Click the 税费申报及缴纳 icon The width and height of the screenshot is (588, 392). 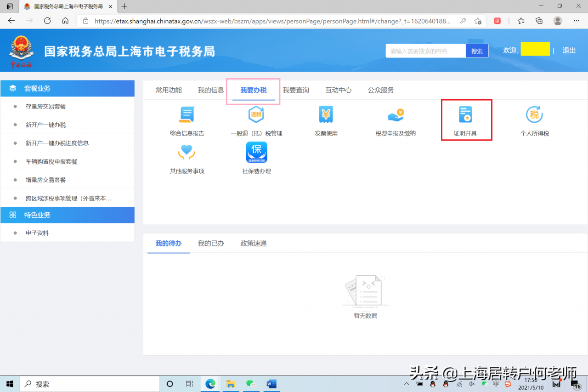tap(396, 119)
